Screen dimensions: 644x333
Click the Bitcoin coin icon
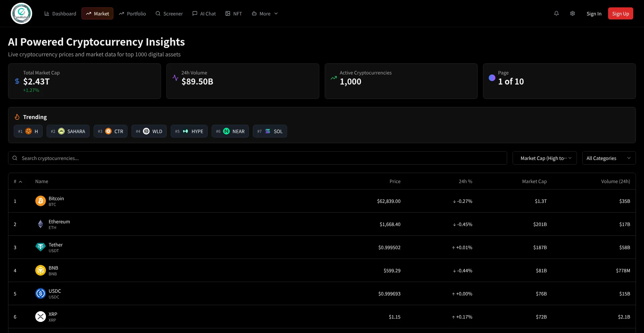coord(41,201)
